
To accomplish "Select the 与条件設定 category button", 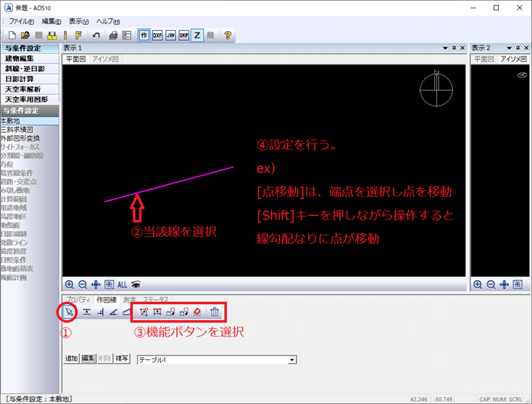I will pyautogui.click(x=30, y=48).
